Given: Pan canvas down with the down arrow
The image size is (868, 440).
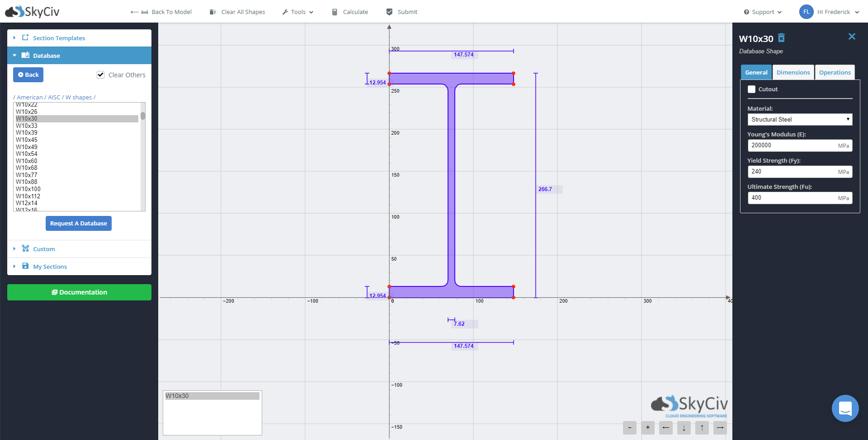Looking at the screenshot, I should [x=684, y=427].
